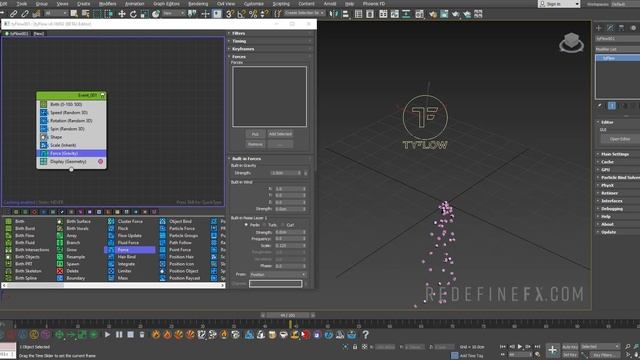Open the Scripting menu
The width and height of the screenshot is (640, 360).
point(281,4)
